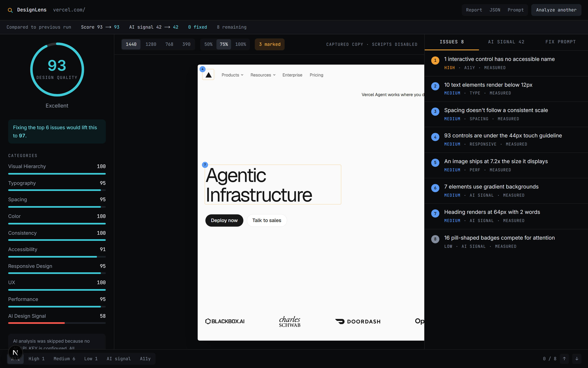Switch to the Issues 8 tab
The width and height of the screenshot is (588, 368).
pos(452,42)
